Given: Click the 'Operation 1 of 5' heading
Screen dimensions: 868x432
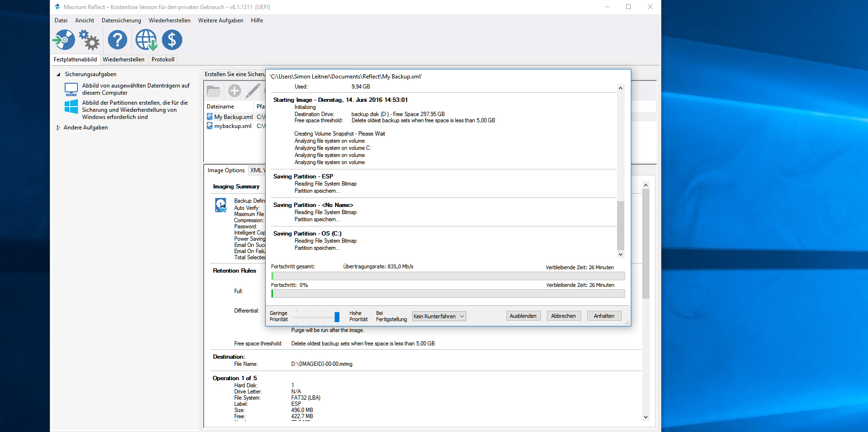Looking at the screenshot, I should coord(235,378).
